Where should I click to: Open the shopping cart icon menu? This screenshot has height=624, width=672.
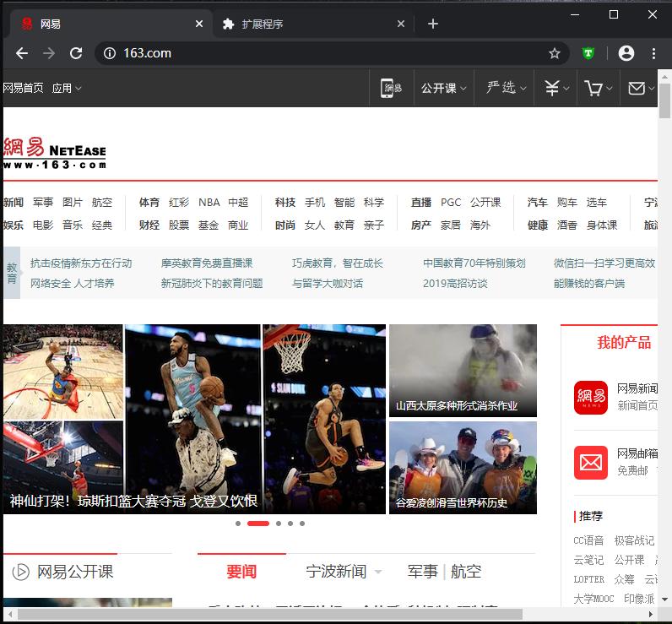point(598,89)
